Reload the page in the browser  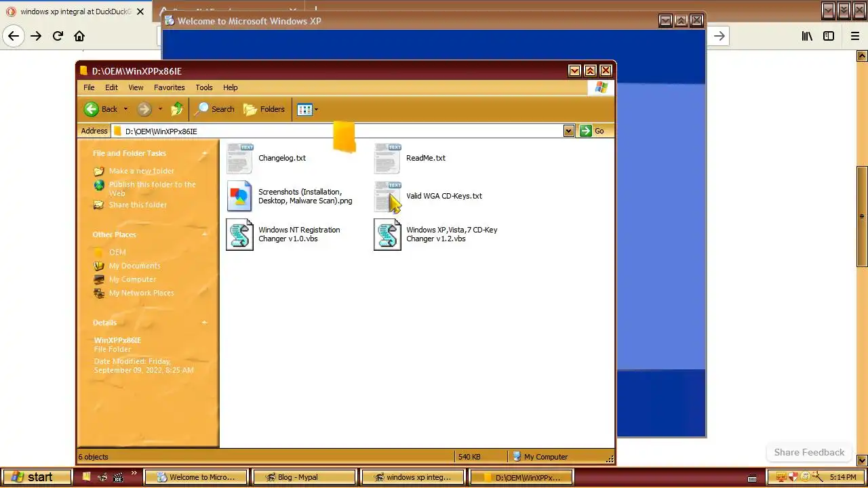(58, 36)
